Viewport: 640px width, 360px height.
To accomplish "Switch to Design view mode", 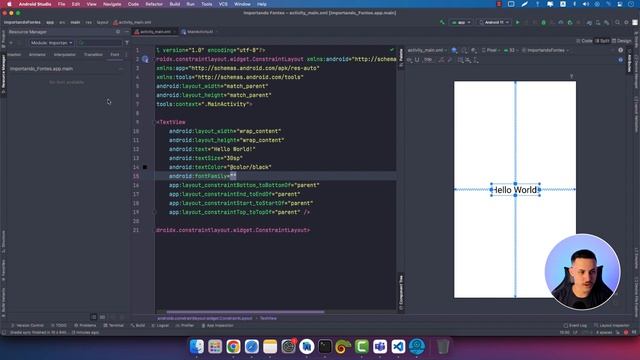I will (x=621, y=41).
